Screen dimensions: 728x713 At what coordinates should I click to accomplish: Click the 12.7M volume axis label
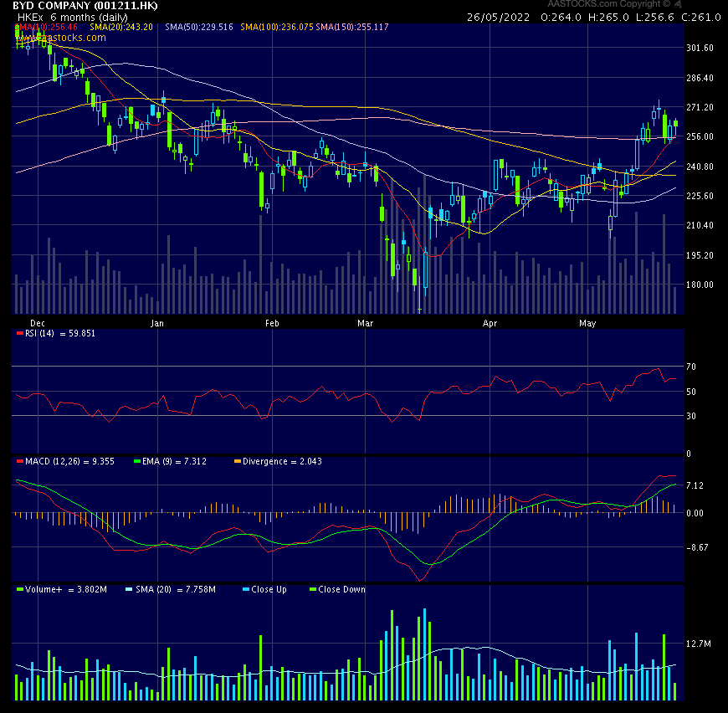click(x=698, y=644)
